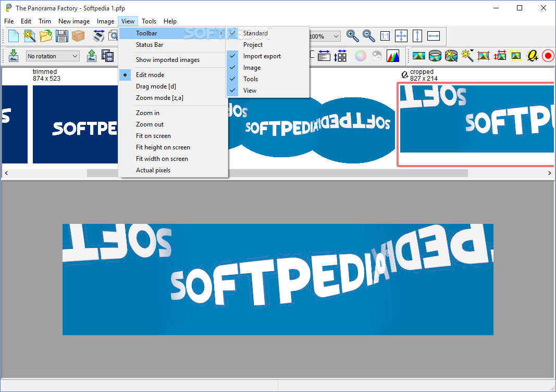
Task: Click the thumbnail strip's right scroll arrow
Action: tap(549, 173)
